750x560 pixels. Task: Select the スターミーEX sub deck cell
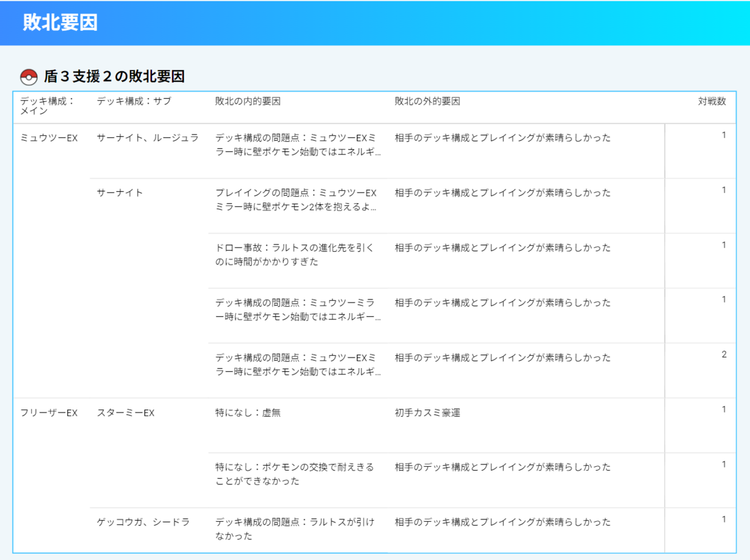(x=125, y=413)
